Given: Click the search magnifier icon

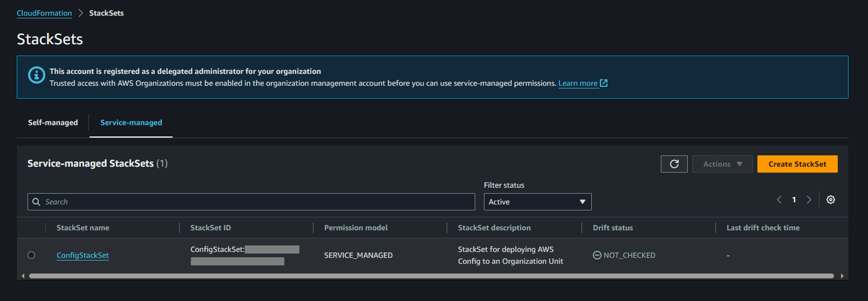Looking at the screenshot, I should click(x=36, y=202).
